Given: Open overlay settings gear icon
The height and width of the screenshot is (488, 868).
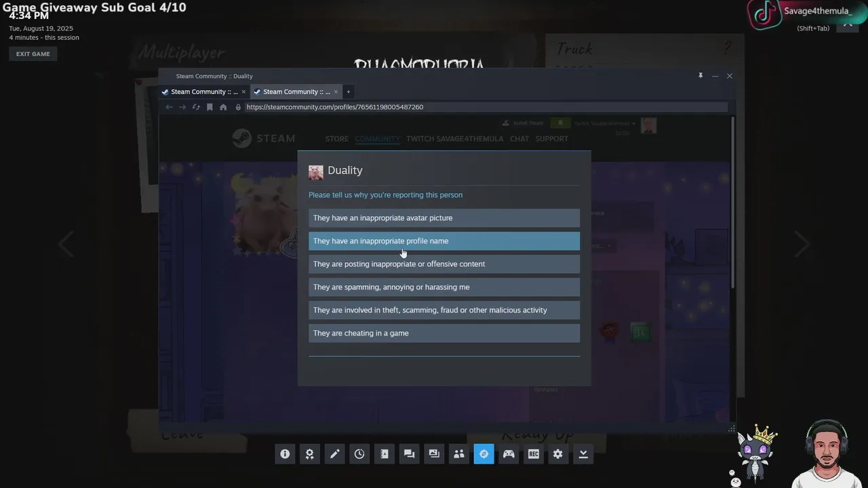Looking at the screenshot, I should click(x=558, y=454).
